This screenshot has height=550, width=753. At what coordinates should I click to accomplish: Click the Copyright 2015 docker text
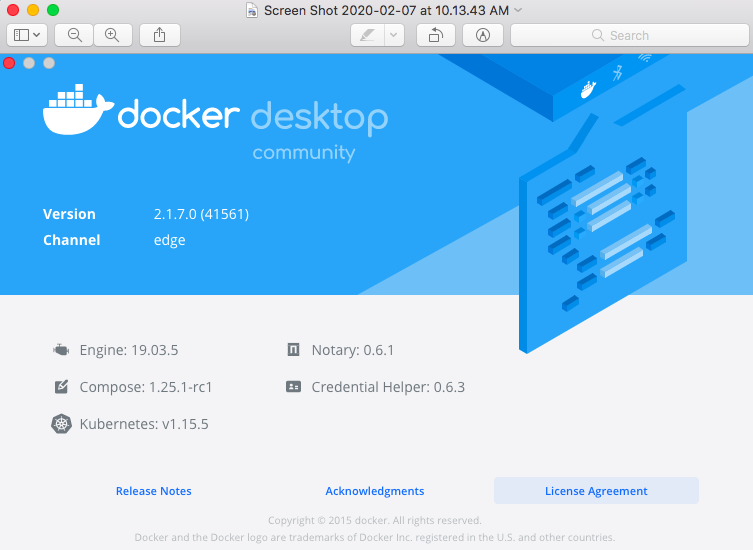[x=375, y=520]
